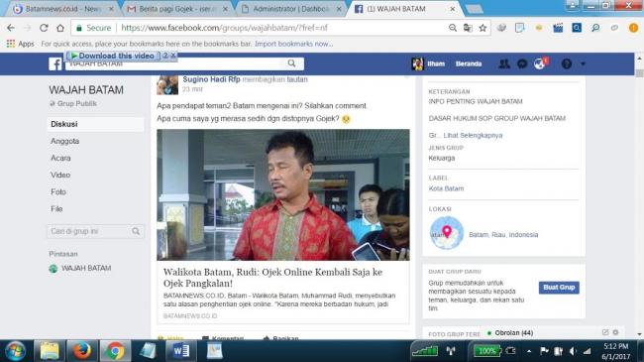
Task: Open Kota Batam label link
Action: click(446, 188)
